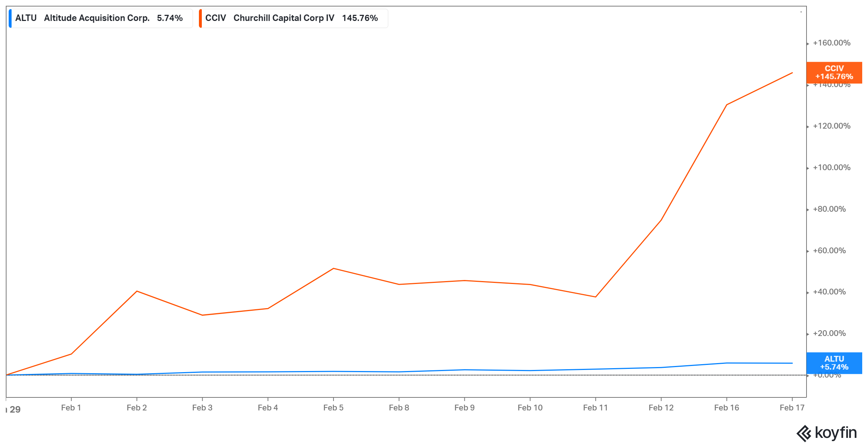The image size is (868, 448).
Task: Click the koyfin logo
Action: pos(826,433)
